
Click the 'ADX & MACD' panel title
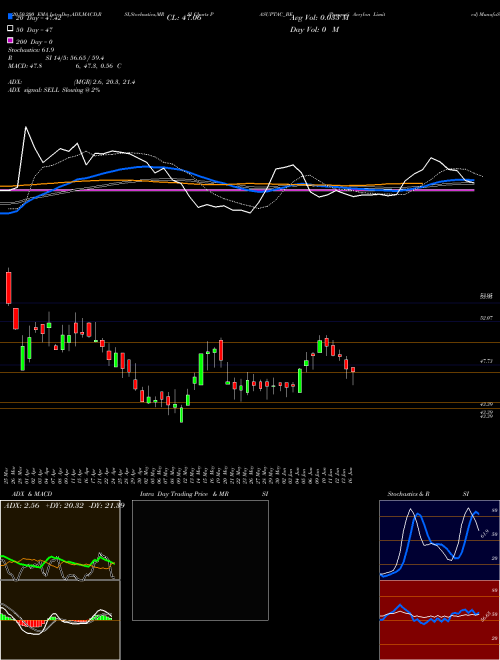32,494
